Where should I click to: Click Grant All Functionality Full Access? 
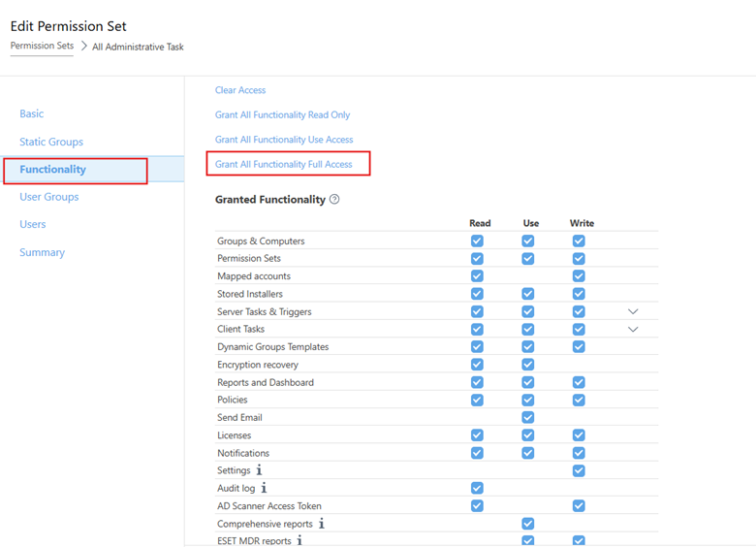(284, 164)
